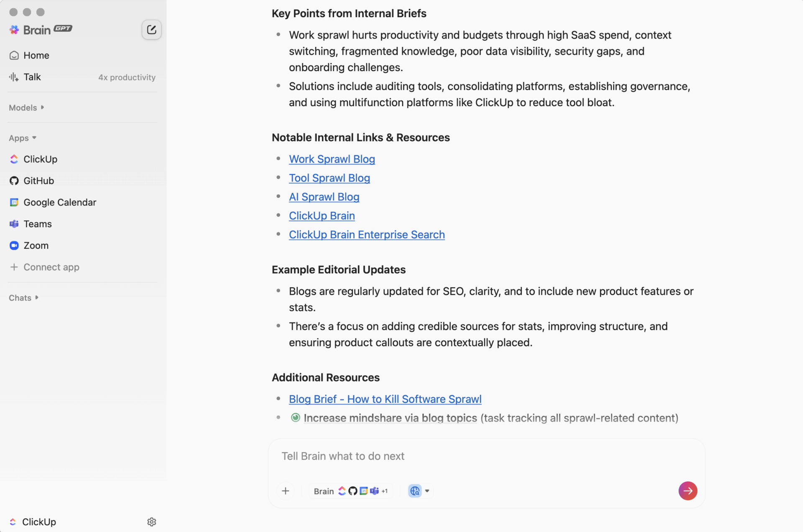This screenshot has height=532, width=803.
Task: Open the web search dropdown arrow
Action: coord(427,491)
